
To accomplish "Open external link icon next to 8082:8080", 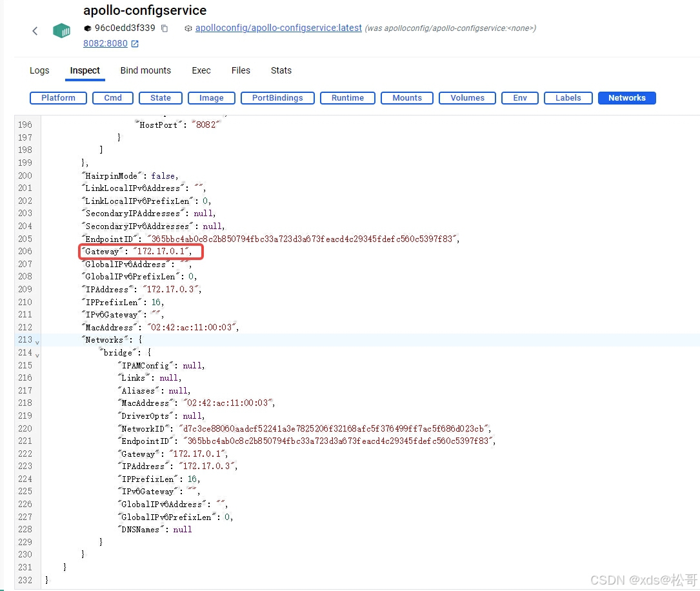I will (135, 44).
